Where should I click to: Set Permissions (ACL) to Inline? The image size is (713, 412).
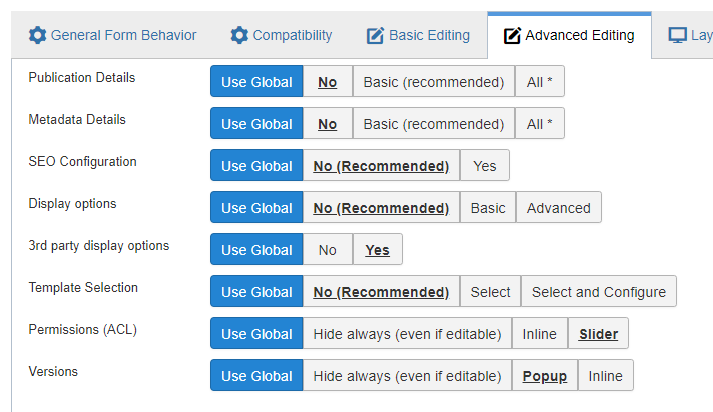pyautogui.click(x=540, y=333)
